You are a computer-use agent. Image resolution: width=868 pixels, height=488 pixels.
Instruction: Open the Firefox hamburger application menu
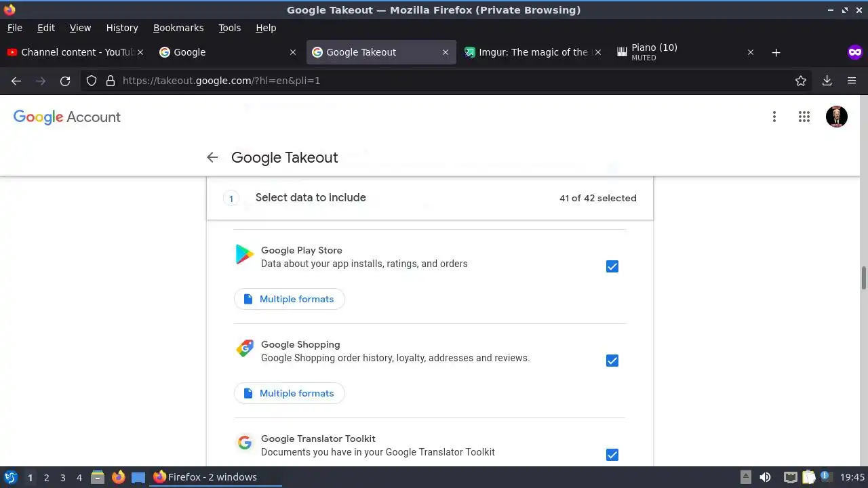852,81
